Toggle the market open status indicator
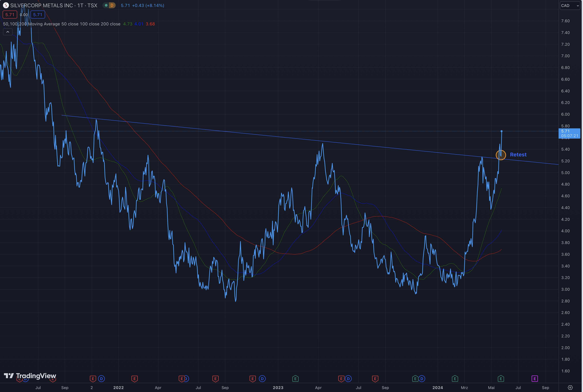 tap(106, 5)
